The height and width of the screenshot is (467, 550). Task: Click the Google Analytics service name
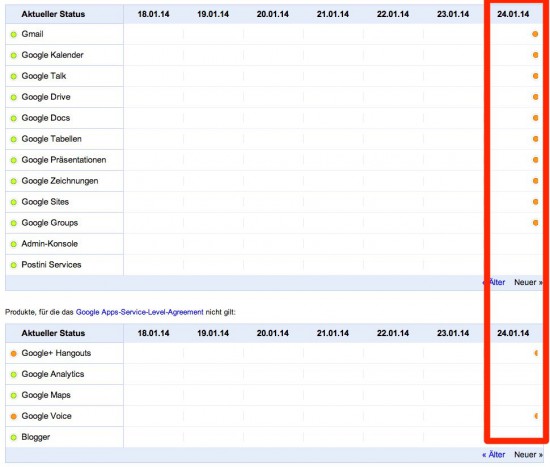click(x=53, y=374)
